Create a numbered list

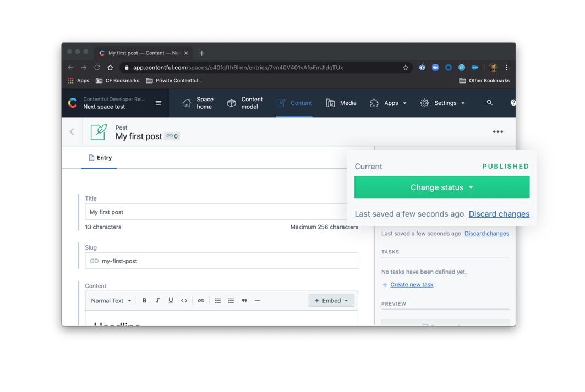(x=231, y=300)
